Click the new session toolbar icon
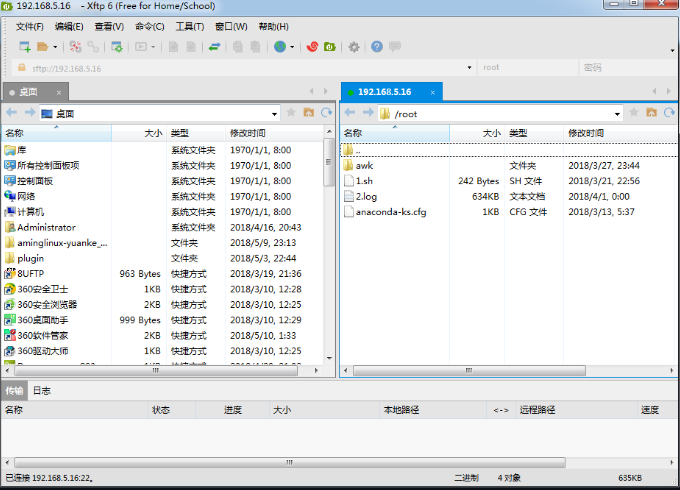Image resolution: width=680 pixels, height=490 pixels. [23, 46]
